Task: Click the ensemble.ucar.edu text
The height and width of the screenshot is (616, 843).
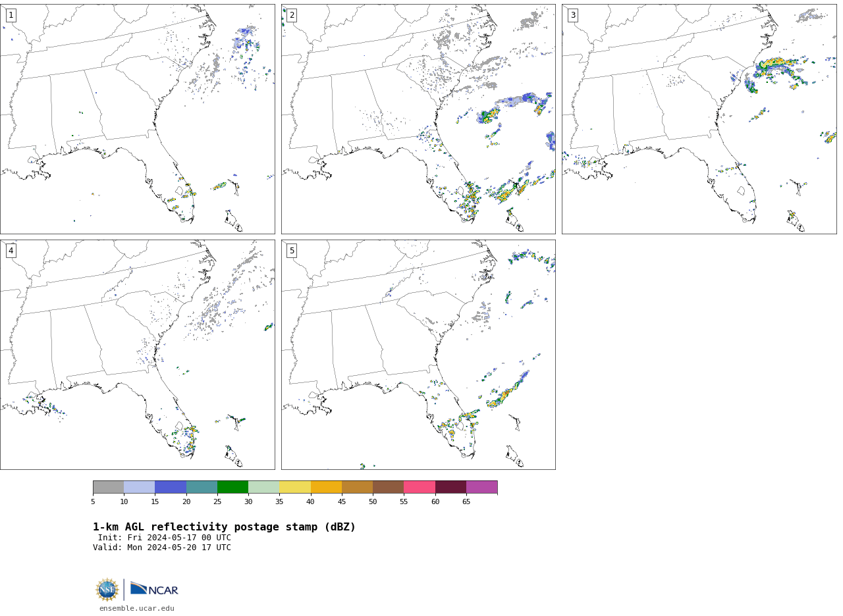Action: (137, 609)
